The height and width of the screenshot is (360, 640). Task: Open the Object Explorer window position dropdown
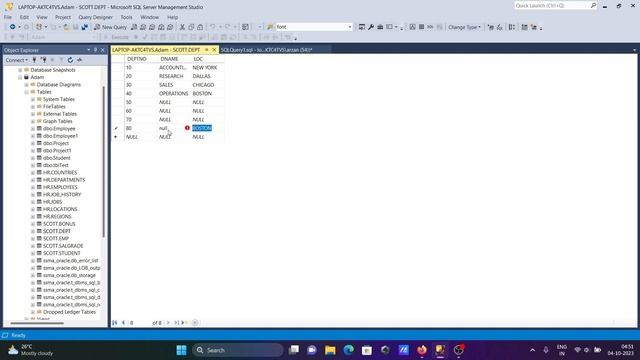click(89, 50)
